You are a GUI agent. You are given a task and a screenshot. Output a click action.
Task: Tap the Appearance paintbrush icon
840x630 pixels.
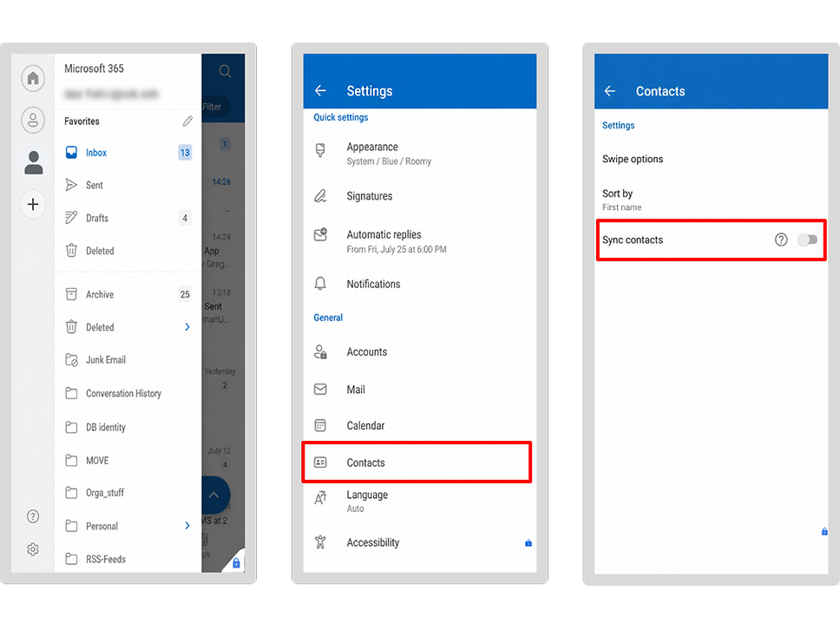(x=320, y=150)
